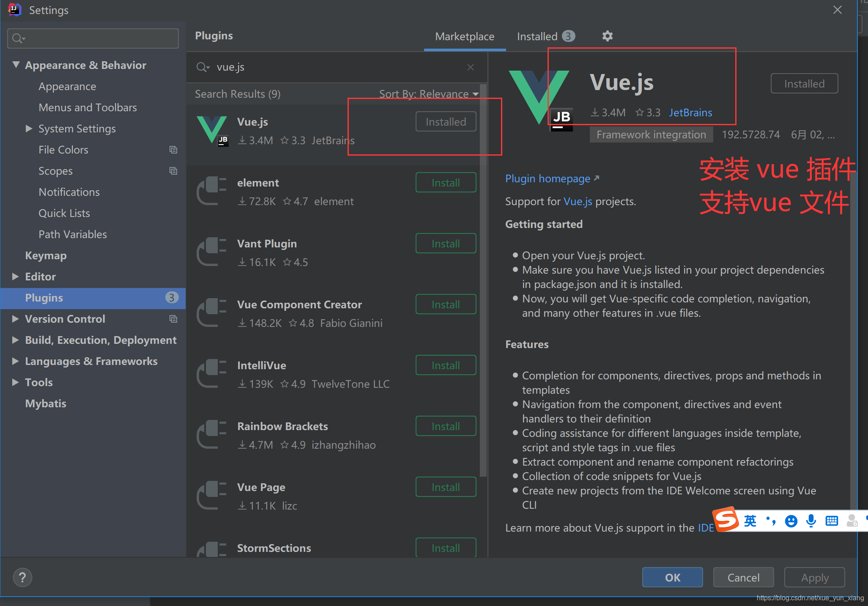Collapse the Appearance & Behavior section
The image size is (868, 606).
[x=16, y=65]
